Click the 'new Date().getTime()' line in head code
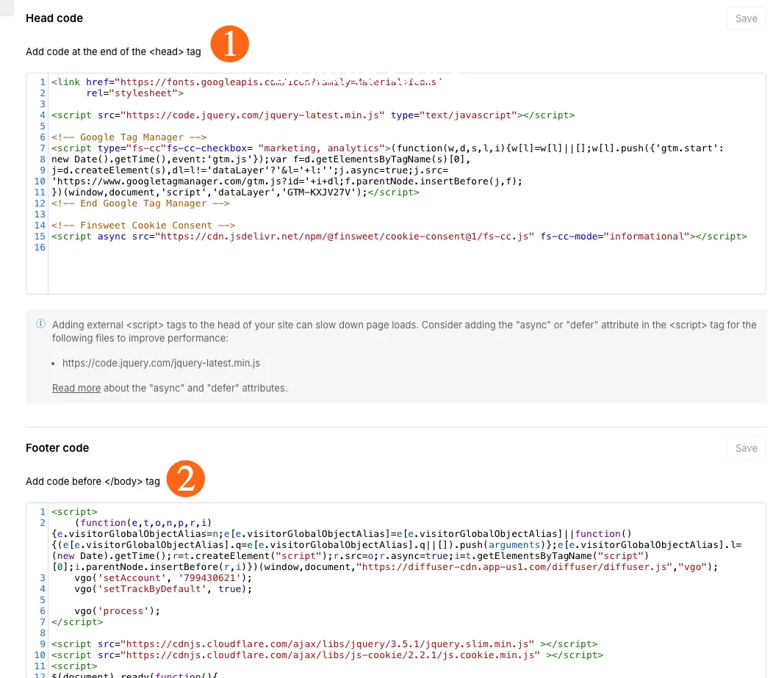The height and width of the screenshot is (678, 784). click(x=261, y=159)
